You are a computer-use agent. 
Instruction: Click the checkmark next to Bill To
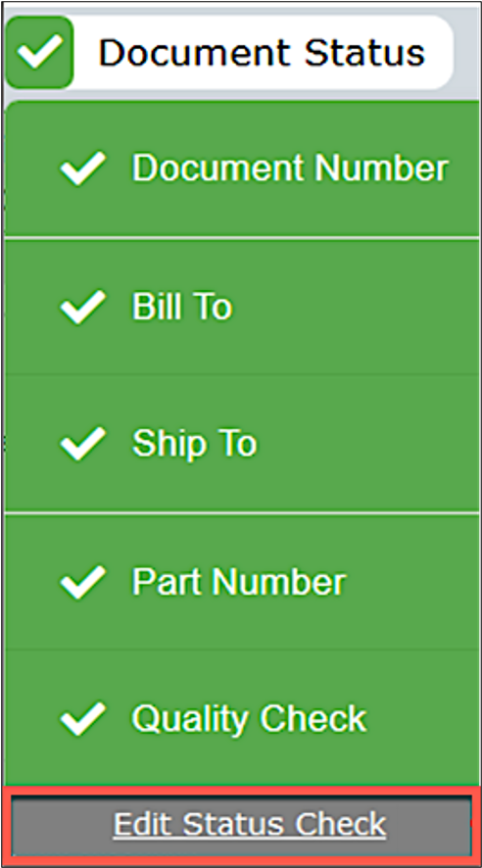(x=83, y=307)
